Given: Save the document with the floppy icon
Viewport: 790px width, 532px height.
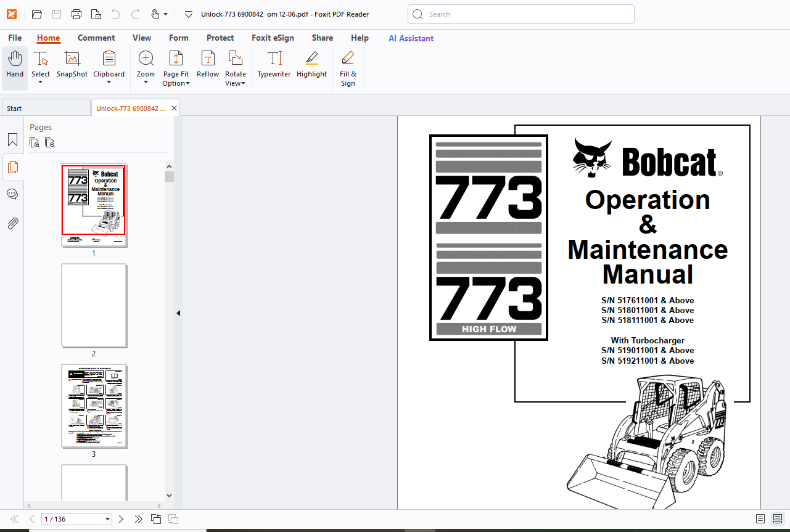Looking at the screenshot, I should coord(57,14).
